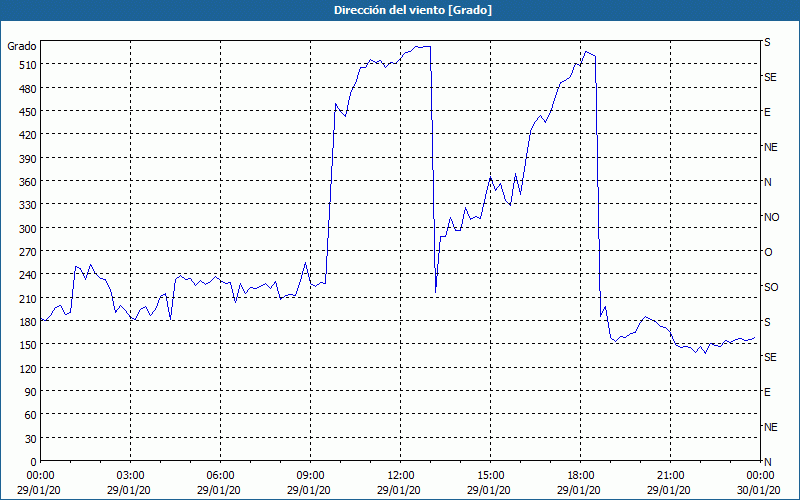Select the 300 degree axis label

(x=28, y=229)
